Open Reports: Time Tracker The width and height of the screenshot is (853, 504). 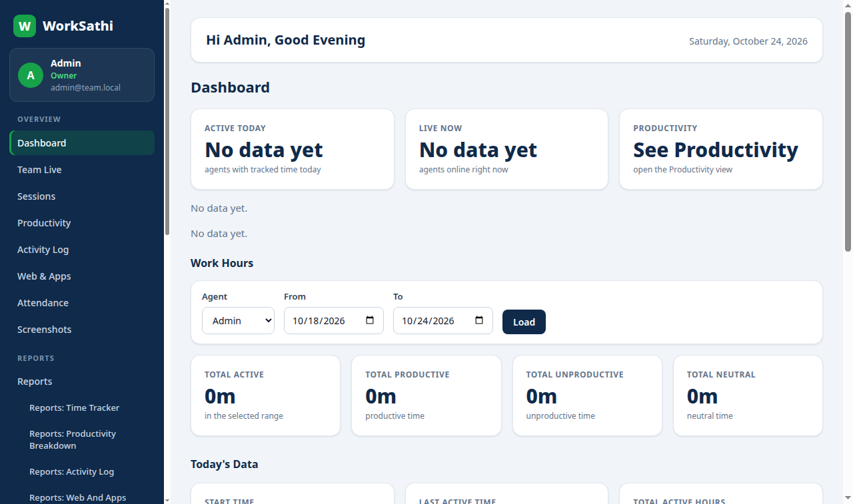88,408
